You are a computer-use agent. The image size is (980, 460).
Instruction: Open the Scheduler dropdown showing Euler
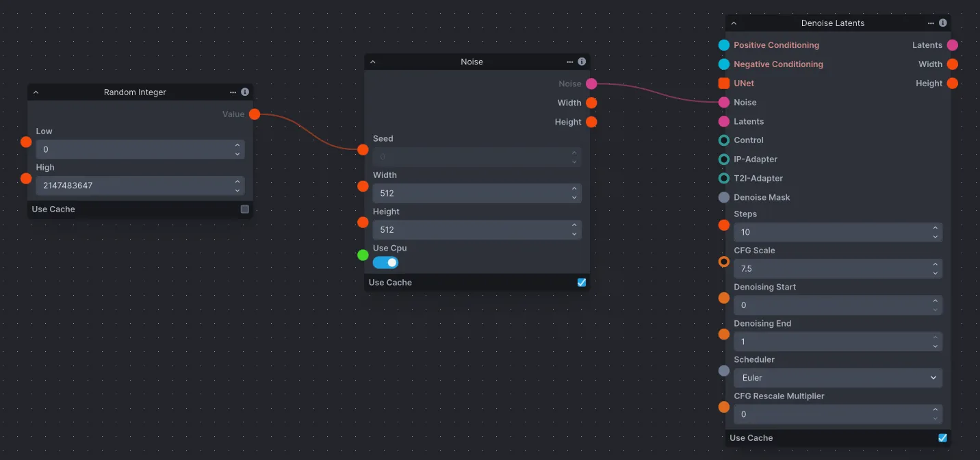point(838,378)
